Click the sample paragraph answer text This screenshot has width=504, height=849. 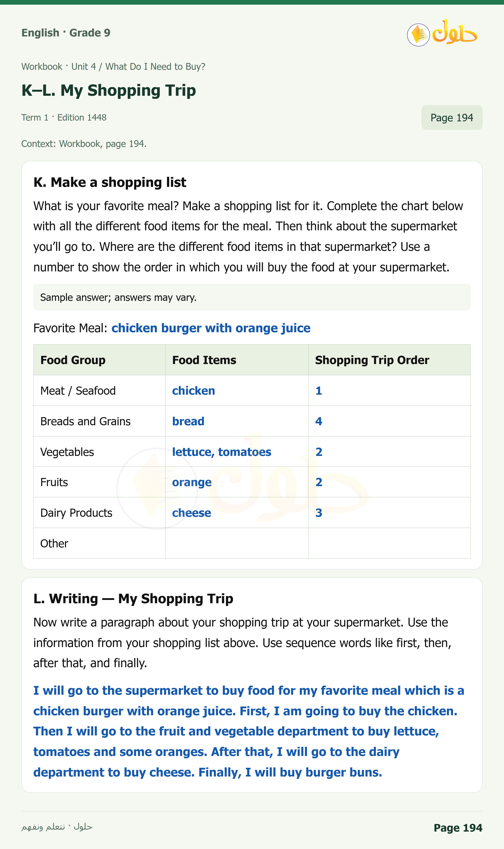249,732
